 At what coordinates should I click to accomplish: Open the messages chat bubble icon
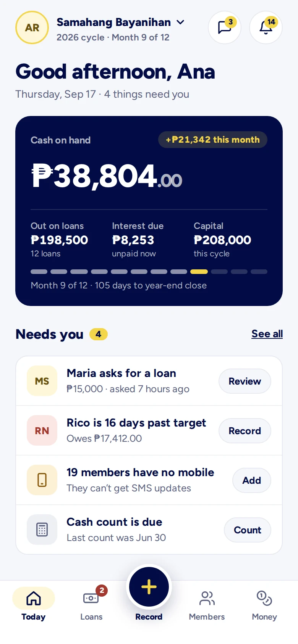click(x=225, y=27)
